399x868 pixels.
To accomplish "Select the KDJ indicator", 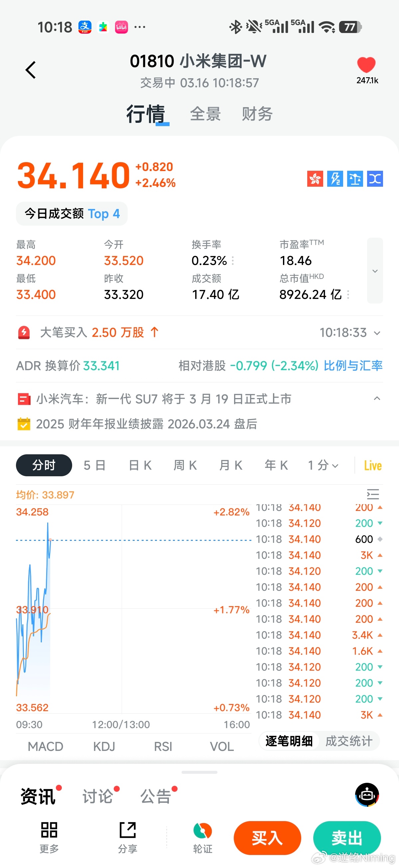I will click(x=104, y=747).
